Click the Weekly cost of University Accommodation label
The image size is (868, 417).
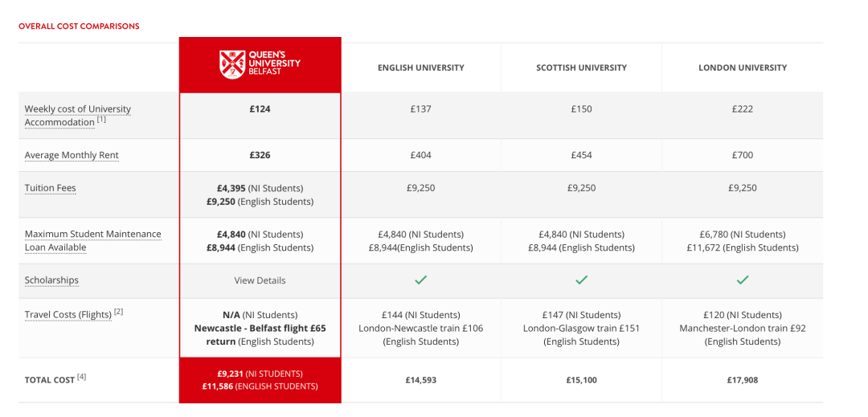[x=78, y=116]
